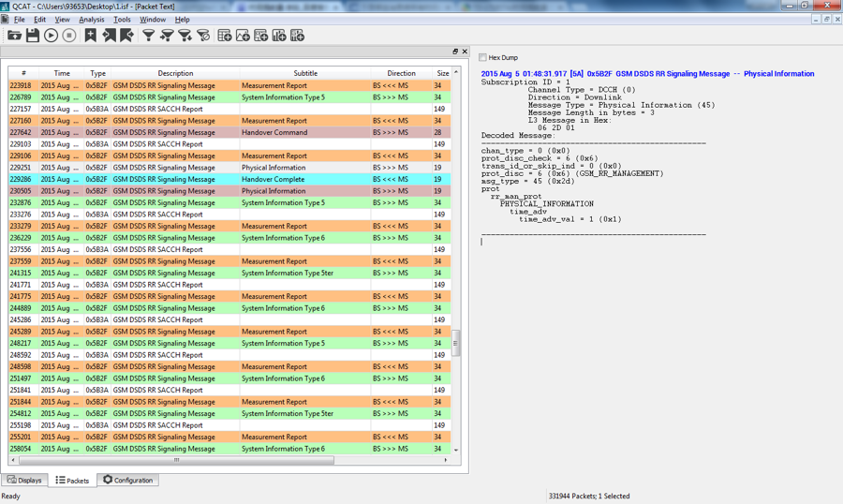Click the filter funnel with down arrow
Viewport: 843px width, 504px height.
coord(185,36)
